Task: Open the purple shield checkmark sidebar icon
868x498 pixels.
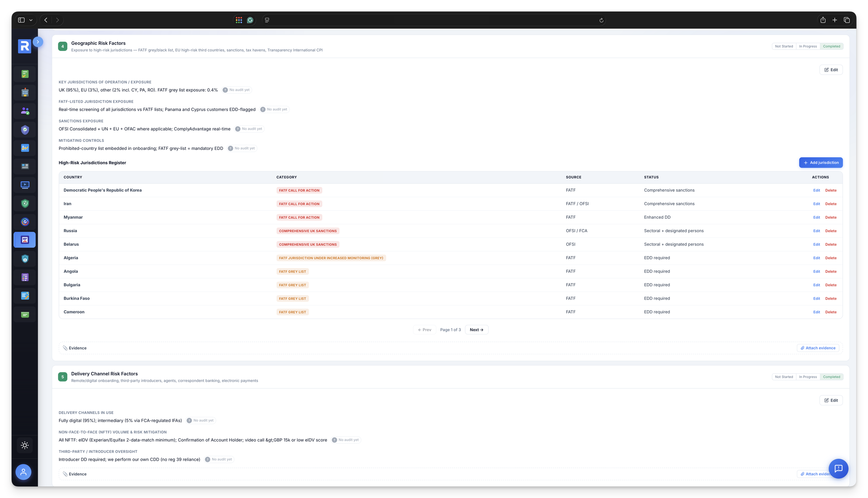Action: pyautogui.click(x=25, y=130)
